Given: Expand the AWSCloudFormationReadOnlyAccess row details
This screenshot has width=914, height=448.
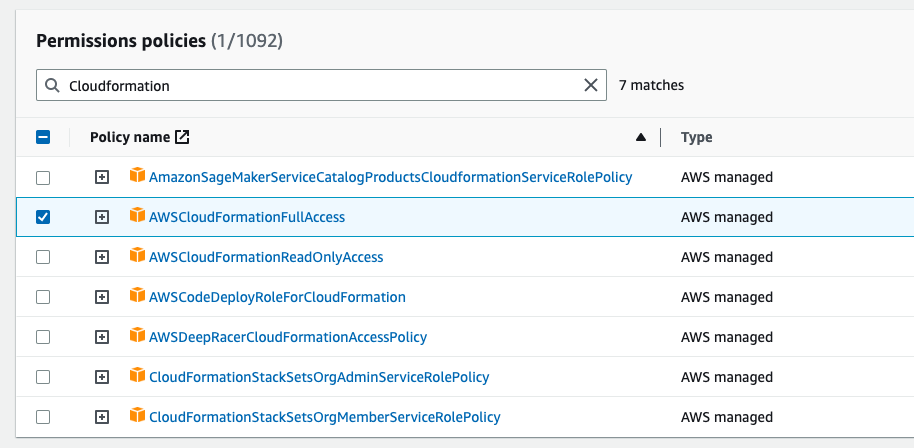Looking at the screenshot, I should (102, 257).
